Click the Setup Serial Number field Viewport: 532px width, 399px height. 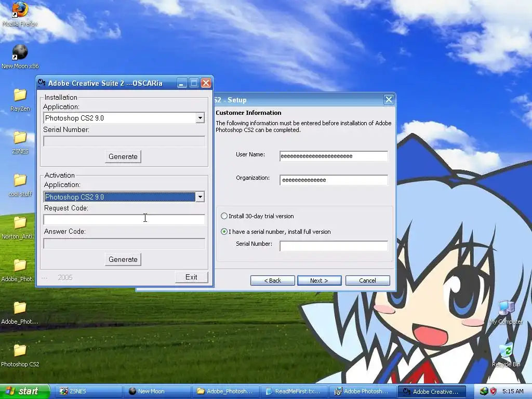(x=334, y=246)
